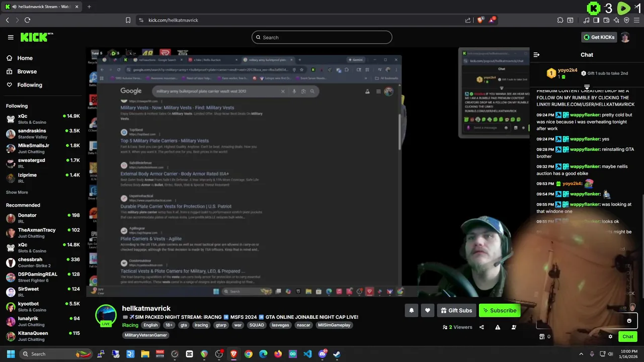
Task: Open MikeSmallsJr channel
Action: point(43,148)
